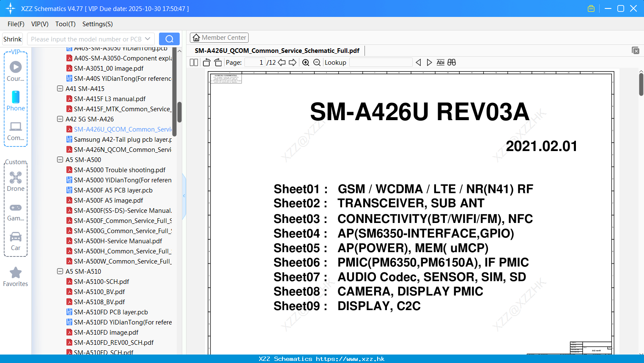Open SM-A500F A5 image.pdf
The width and height of the screenshot is (644, 363).
105,201
